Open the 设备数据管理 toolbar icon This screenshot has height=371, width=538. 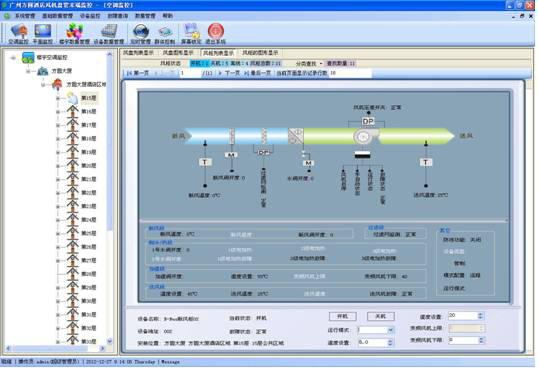click(109, 31)
